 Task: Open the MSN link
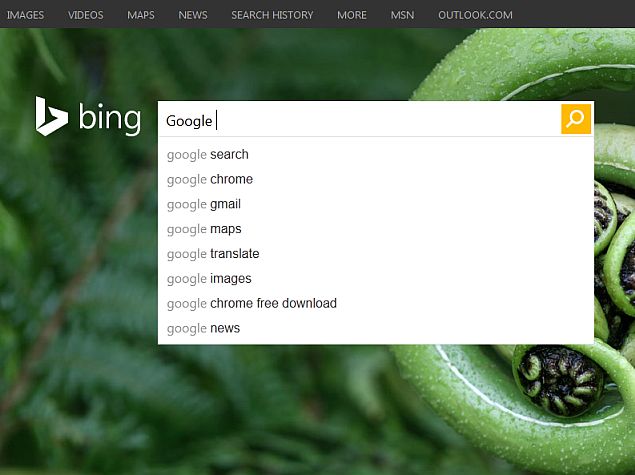click(402, 15)
